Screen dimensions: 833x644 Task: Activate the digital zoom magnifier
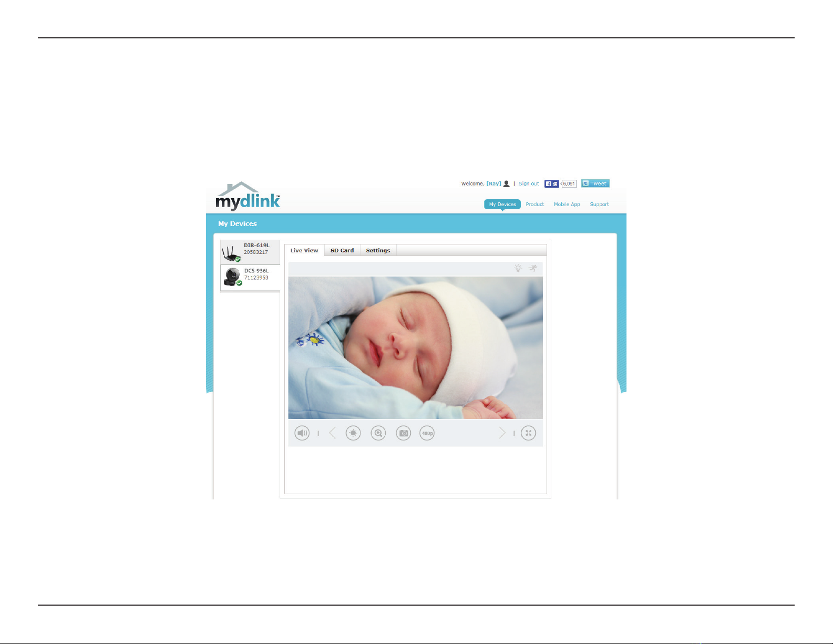coord(378,433)
